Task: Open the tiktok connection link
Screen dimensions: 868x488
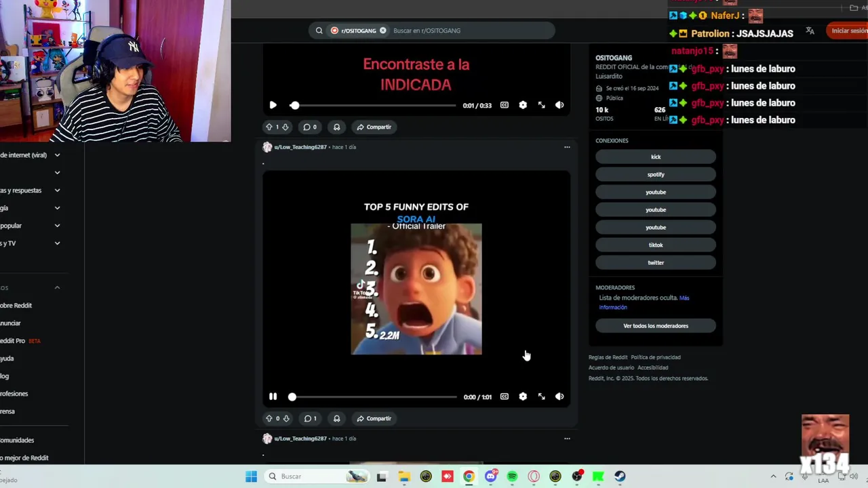Action: coord(656,245)
